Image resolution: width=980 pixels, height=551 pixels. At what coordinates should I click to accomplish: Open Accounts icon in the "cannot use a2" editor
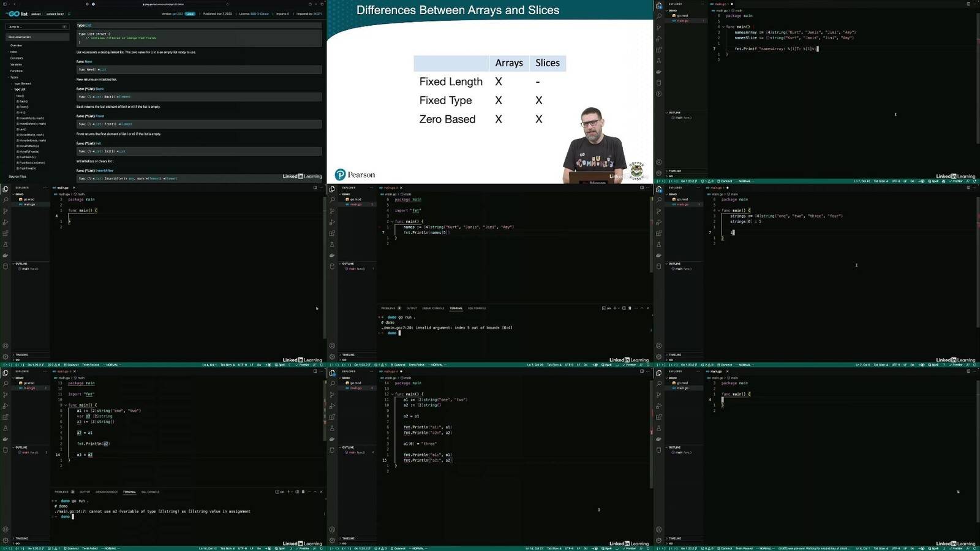(x=6, y=530)
